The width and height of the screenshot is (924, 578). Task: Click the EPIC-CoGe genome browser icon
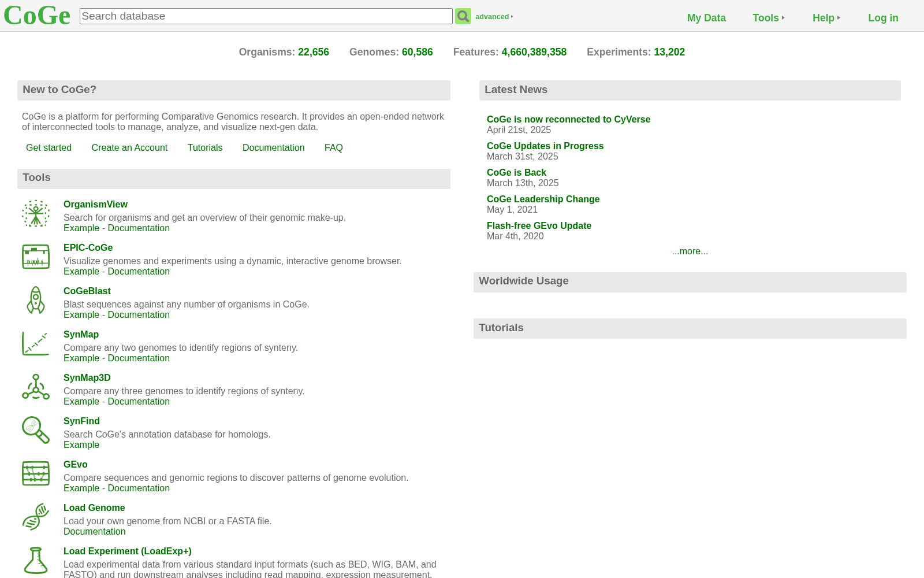[36, 257]
